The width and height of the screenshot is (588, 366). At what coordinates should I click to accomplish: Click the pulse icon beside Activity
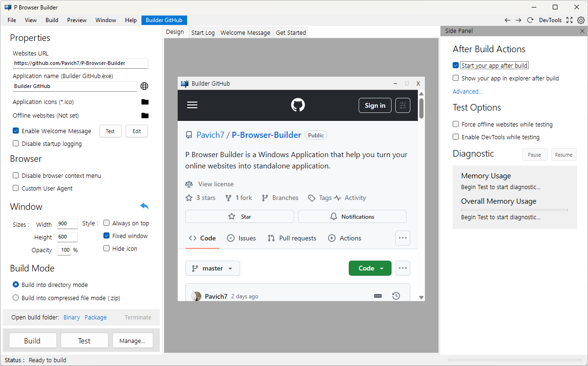click(337, 198)
